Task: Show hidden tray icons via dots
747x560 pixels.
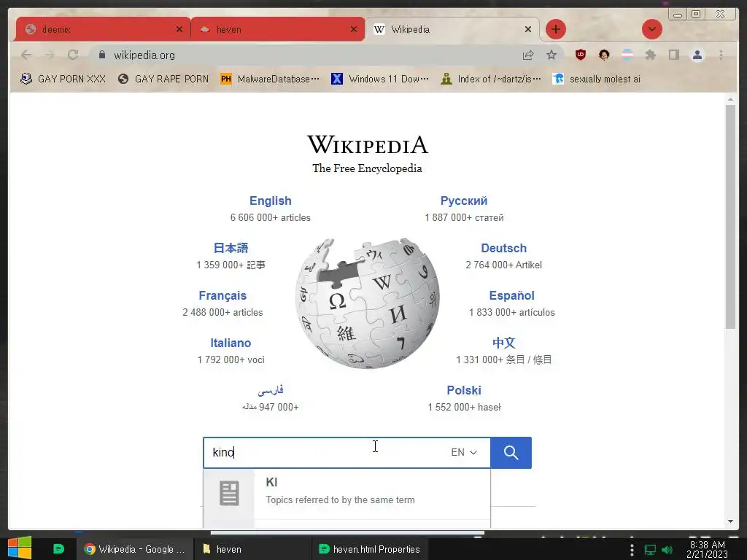Action: coord(632,550)
